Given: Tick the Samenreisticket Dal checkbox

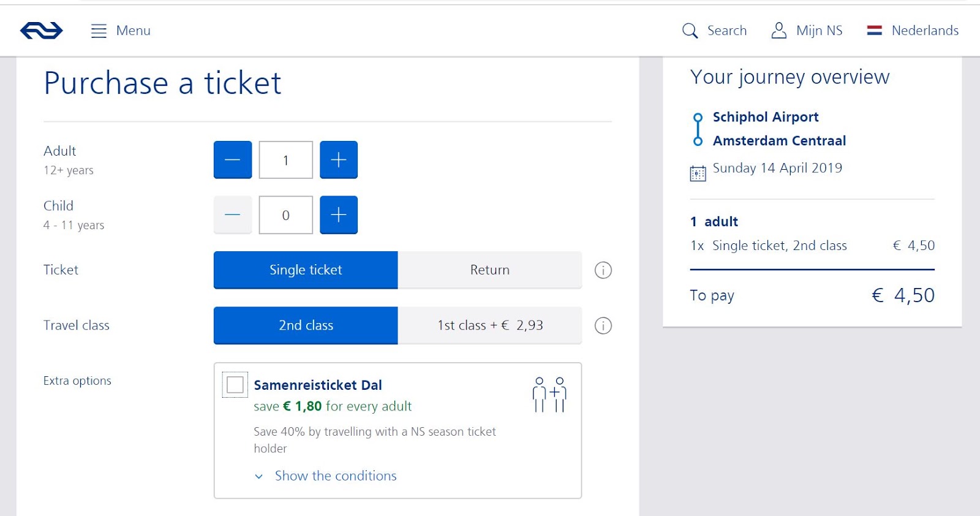Looking at the screenshot, I should click(235, 385).
